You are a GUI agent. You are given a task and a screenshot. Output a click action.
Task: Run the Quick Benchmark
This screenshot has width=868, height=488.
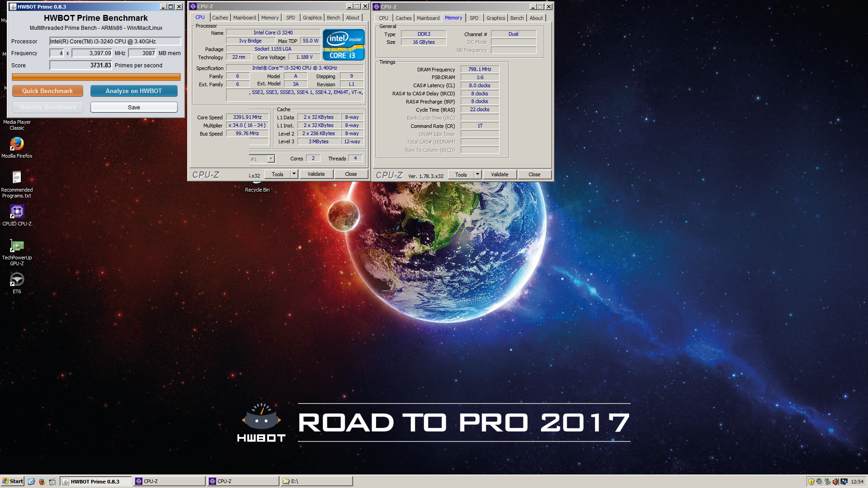(47, 91)
